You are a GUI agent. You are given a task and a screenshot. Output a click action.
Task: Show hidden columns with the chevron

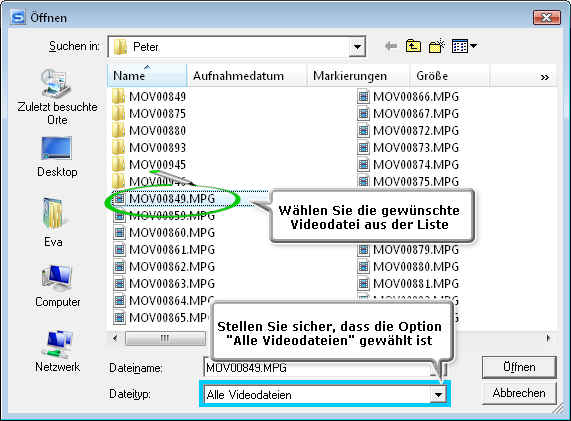pyautogui.click(x=545, y=77)
